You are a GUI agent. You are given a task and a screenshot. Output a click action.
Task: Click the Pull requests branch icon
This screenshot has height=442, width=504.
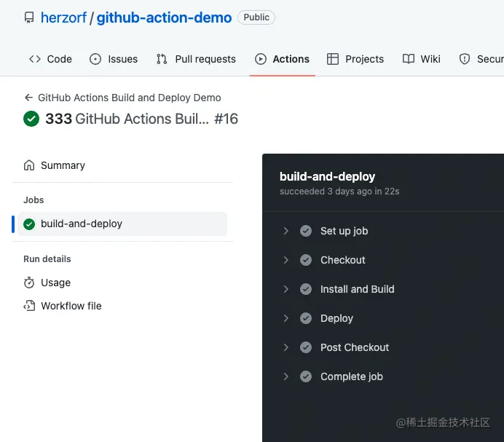tap(162, 59)
